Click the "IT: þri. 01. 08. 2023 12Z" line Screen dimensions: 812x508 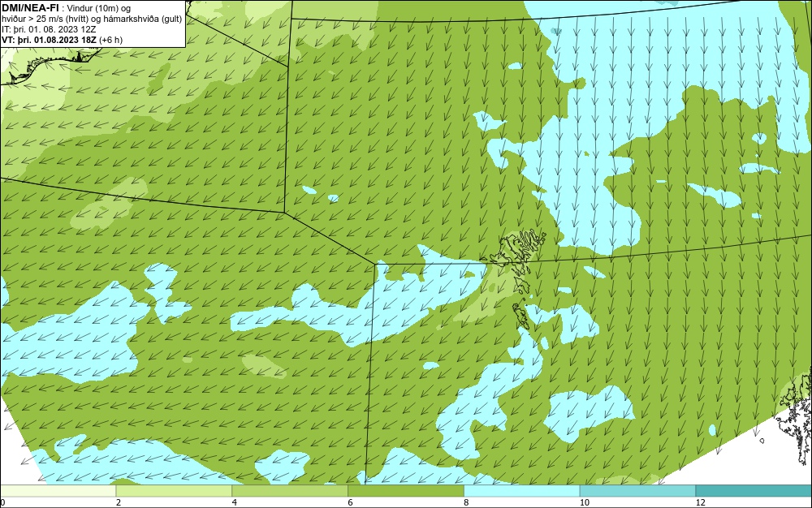coord(48,29)
